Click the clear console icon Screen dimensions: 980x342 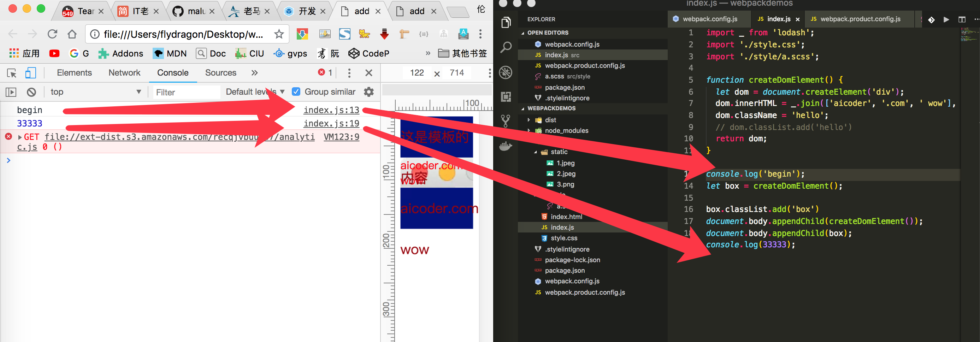[x=31, y=92]
